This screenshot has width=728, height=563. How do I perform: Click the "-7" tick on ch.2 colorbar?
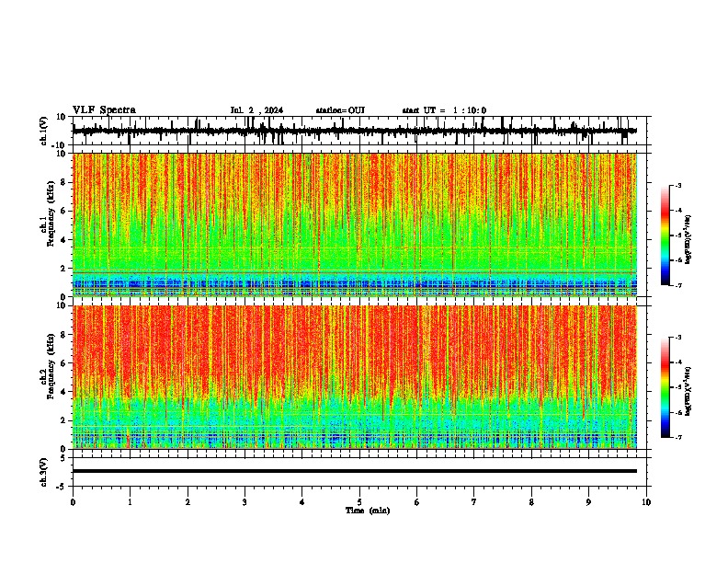[678, 437]
